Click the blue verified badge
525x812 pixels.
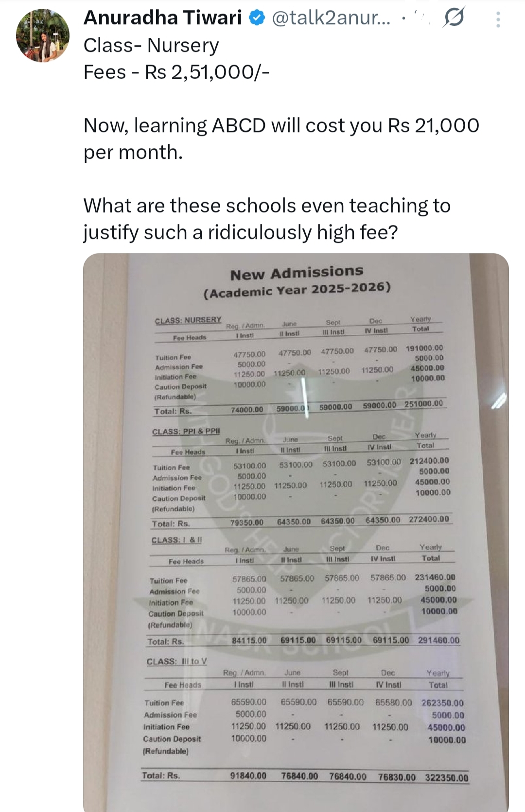tap(257, 18)
